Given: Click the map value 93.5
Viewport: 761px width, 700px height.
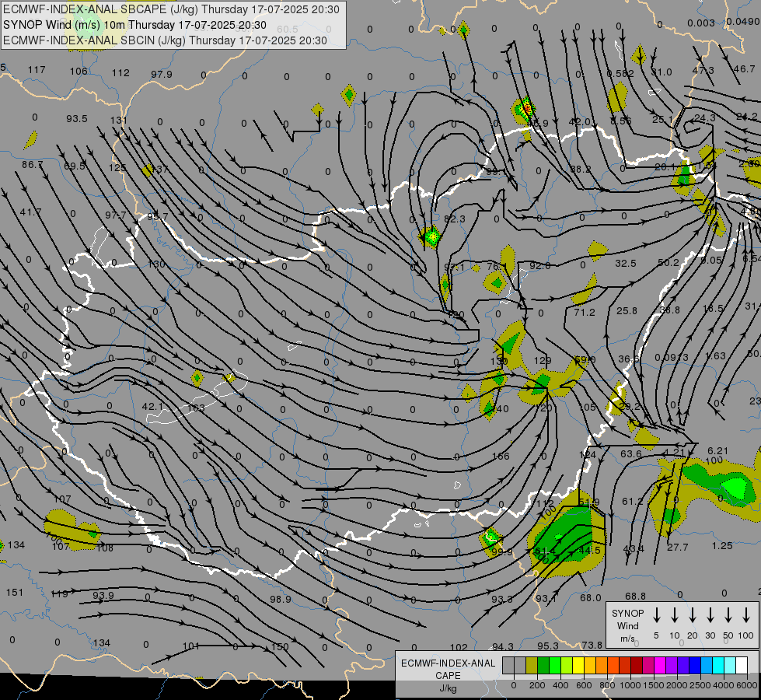Looking at the screenshot, I should [x=77, y=118].
